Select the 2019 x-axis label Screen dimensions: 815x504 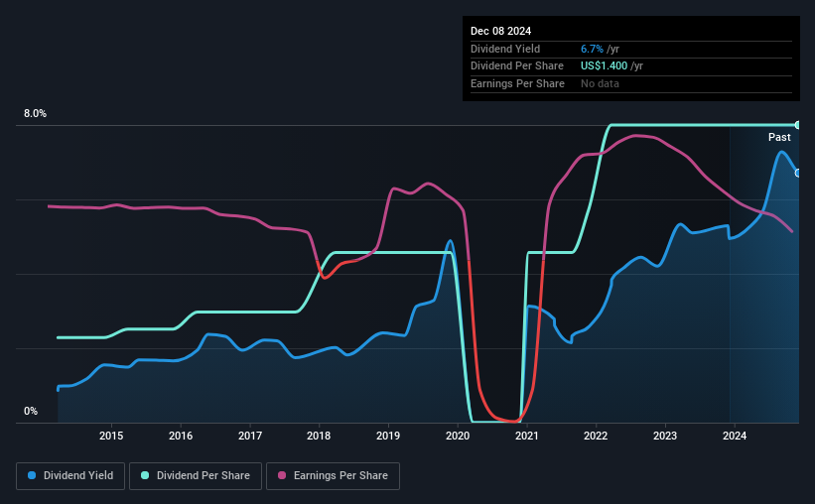[388, 436]
